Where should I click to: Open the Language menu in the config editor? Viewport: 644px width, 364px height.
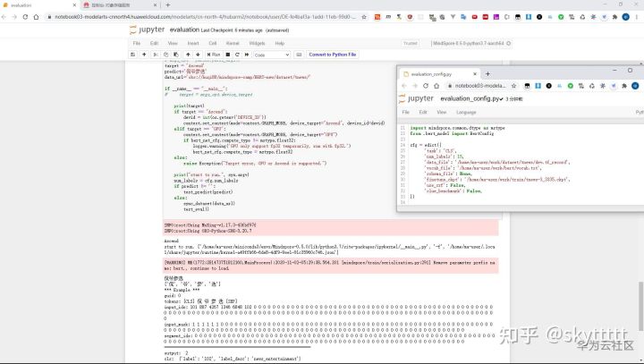coord(466,112)
